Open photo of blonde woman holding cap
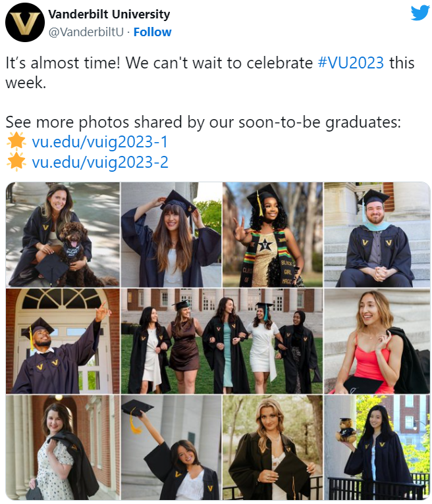This screenshot has width=432, height=504. pyautogui.click(x=272, y=447)
